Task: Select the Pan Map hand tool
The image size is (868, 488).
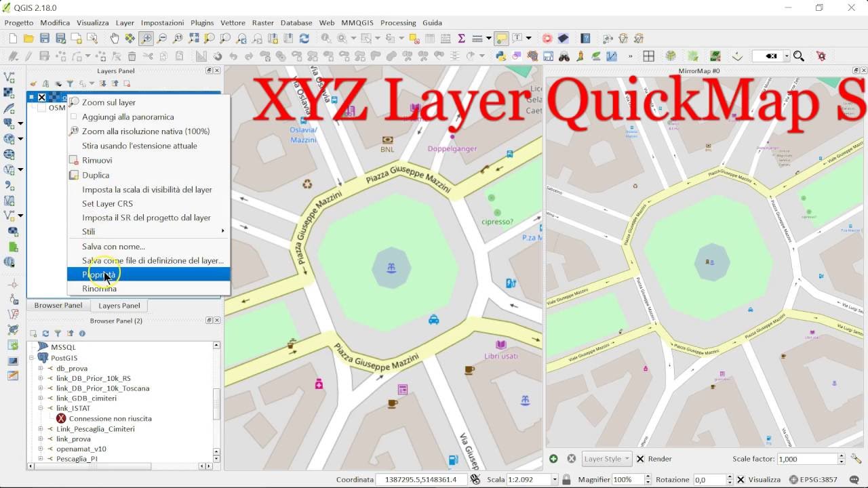Action: point(115,39)
